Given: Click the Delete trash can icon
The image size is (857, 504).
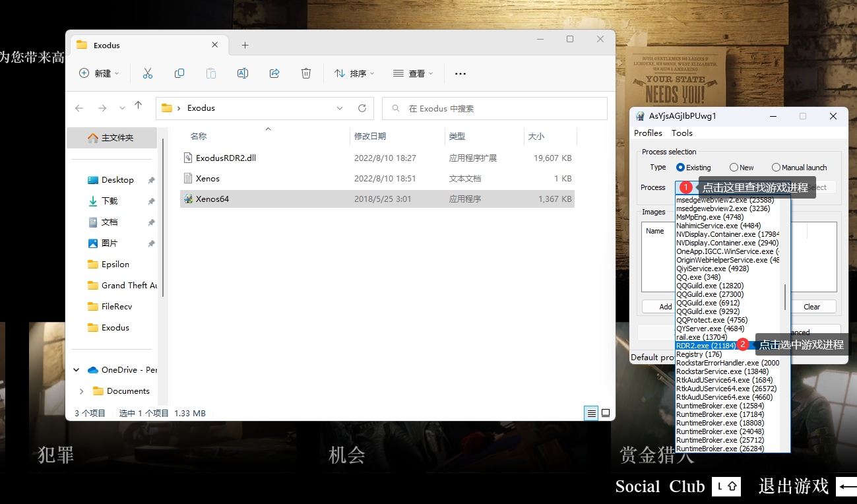Looking at the screenshot, I should pos(306,73).
